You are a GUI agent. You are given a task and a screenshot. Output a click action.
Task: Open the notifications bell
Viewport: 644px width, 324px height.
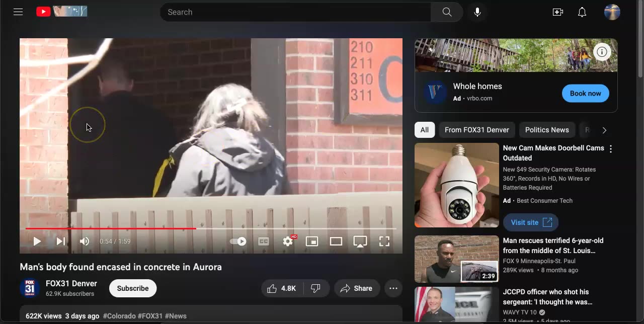pyautogui.click(x=582, y=12)
